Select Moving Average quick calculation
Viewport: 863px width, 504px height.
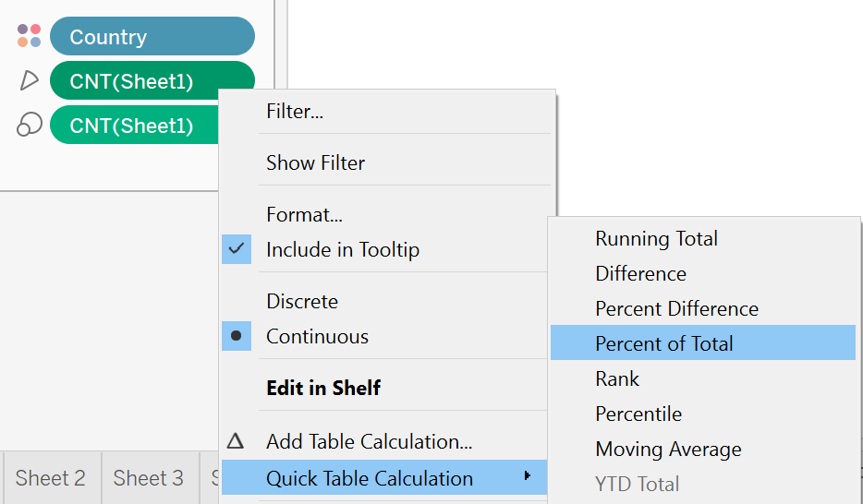pos(668,449)
